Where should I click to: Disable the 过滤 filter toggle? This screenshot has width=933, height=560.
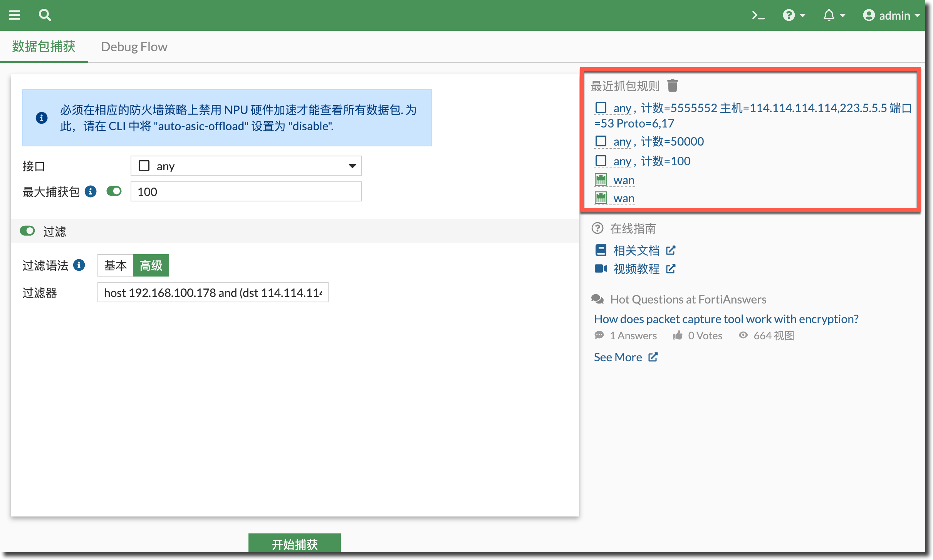(27, 231)
